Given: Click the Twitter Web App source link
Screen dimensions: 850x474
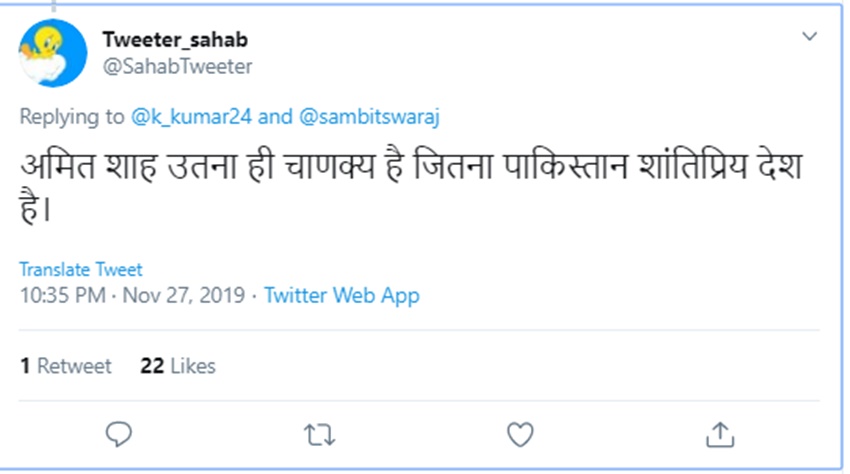Looking at the screenshot, I should pos(342,296).
